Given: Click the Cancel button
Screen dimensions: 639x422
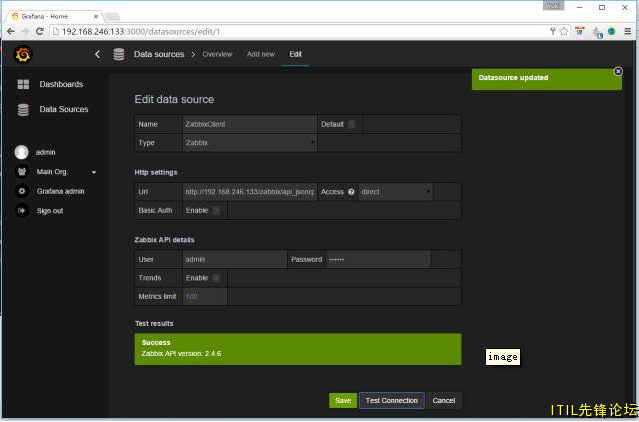Looking at the screenshot, I should coord(444,401).
